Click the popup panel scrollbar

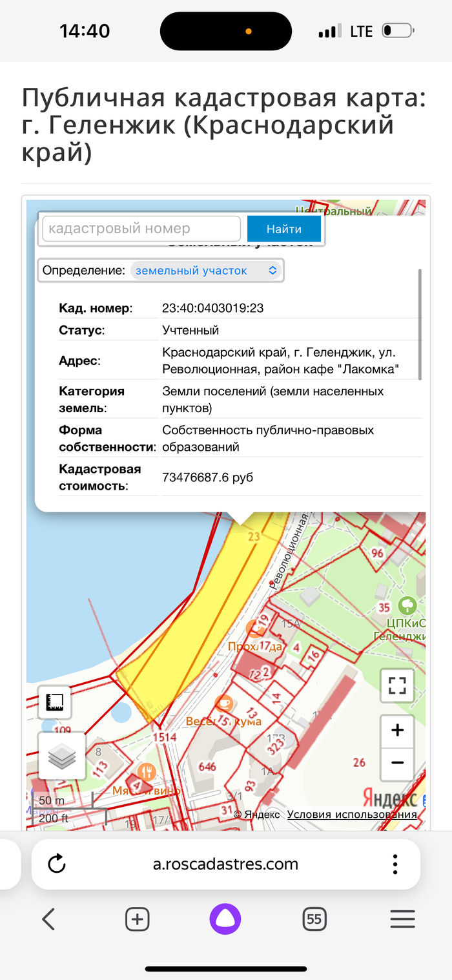click(420, 325)
